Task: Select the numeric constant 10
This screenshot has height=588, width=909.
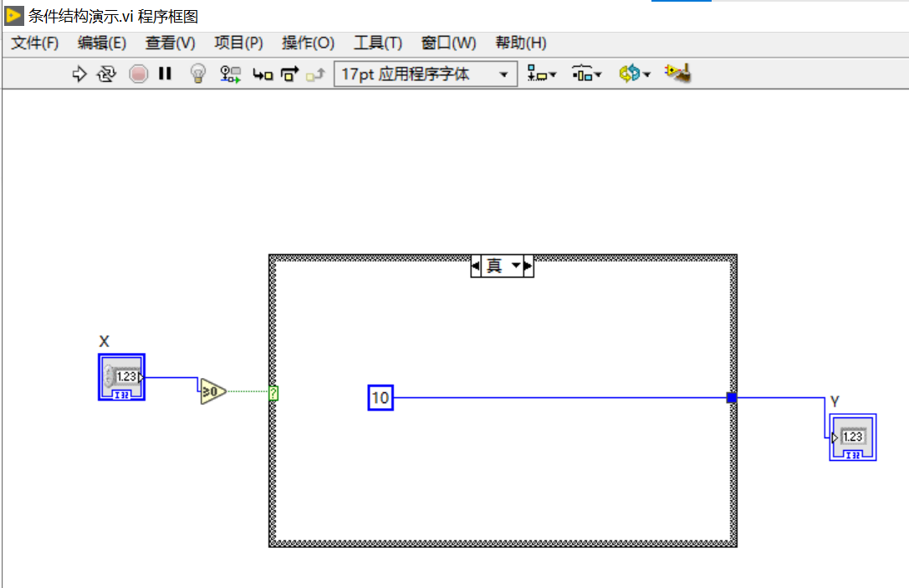Action: 380,398
